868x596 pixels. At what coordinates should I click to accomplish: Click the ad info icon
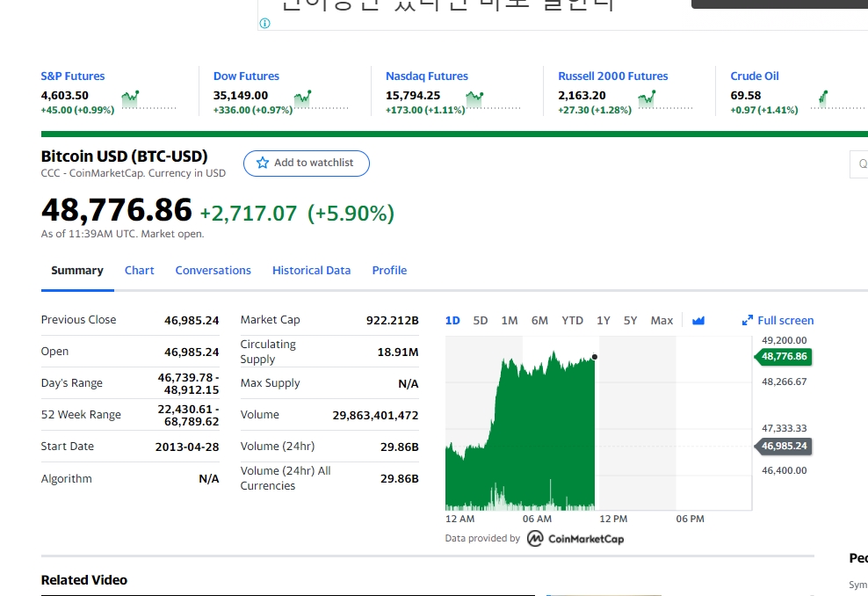pyautogui.click(x=264, y=23)
